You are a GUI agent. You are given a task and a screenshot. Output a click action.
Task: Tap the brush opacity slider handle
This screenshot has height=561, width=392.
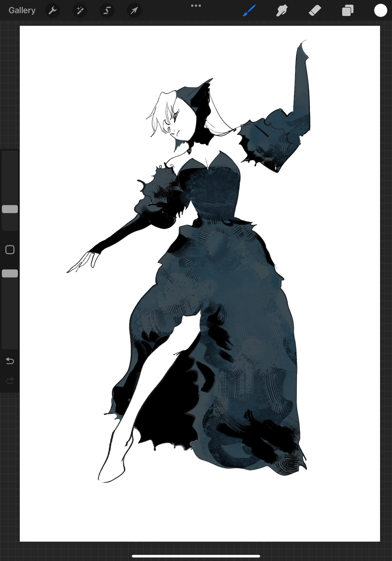tap(10, 273)
